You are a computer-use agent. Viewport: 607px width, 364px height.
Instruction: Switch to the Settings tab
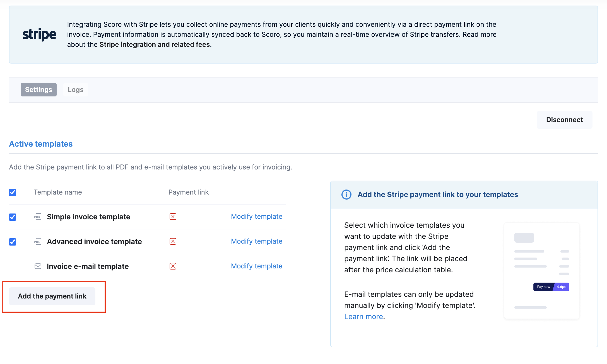point(38,90)
